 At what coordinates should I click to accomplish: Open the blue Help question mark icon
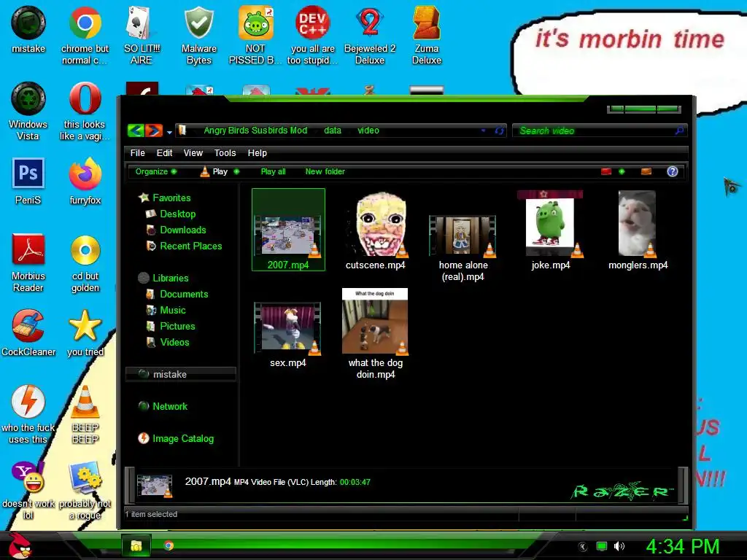[x=672, y=171]
